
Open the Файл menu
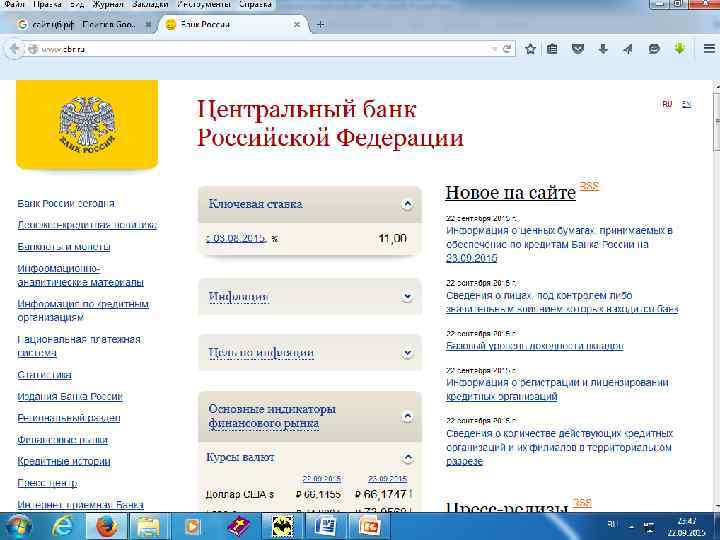[14, 4]
